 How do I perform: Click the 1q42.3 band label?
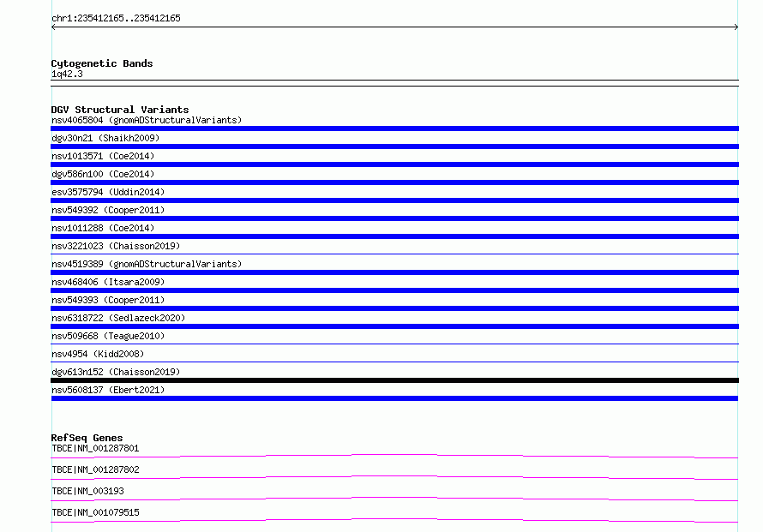[67, 74]
